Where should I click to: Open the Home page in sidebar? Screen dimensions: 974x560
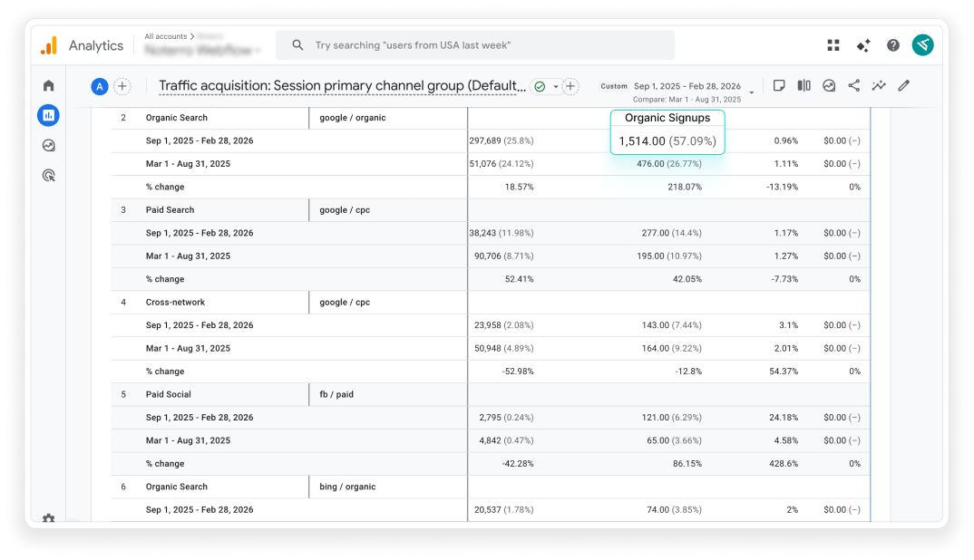pos(49,86)
